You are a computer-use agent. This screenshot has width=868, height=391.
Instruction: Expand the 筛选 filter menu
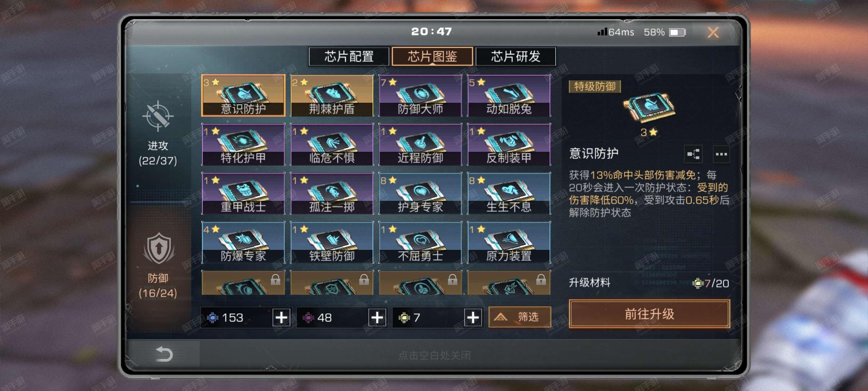click(x=520, y=317)
